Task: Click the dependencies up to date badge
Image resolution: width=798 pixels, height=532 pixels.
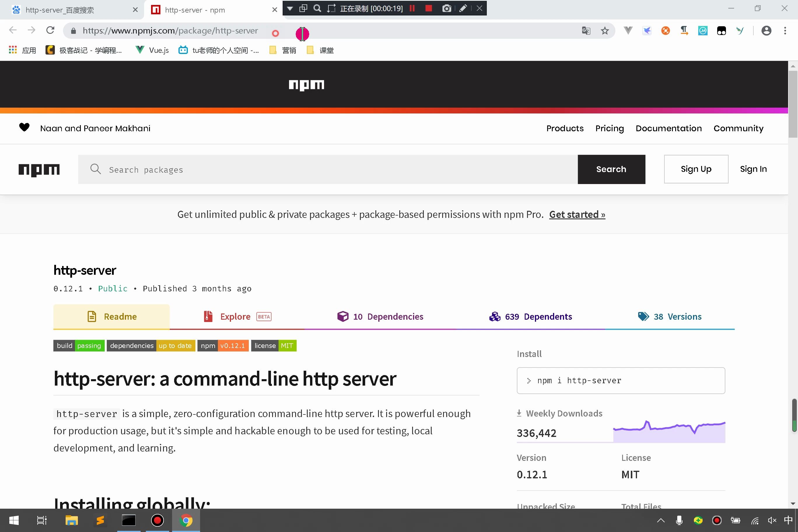Action: (x=150, y=346)
